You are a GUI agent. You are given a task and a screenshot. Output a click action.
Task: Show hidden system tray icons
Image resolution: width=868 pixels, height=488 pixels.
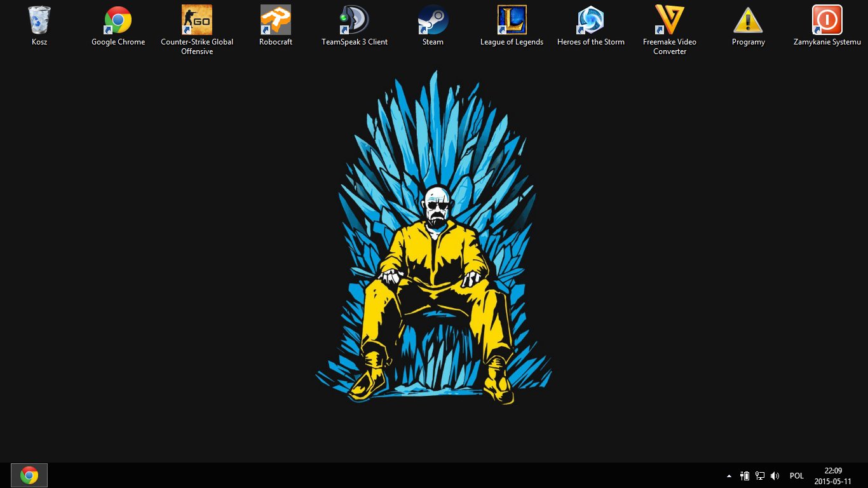(729, 476)
